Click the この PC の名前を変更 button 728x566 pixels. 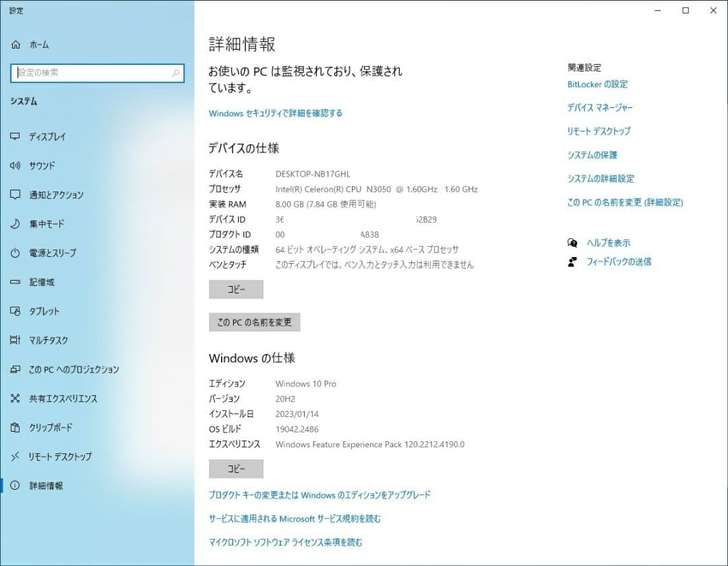[x=254, y=322]
